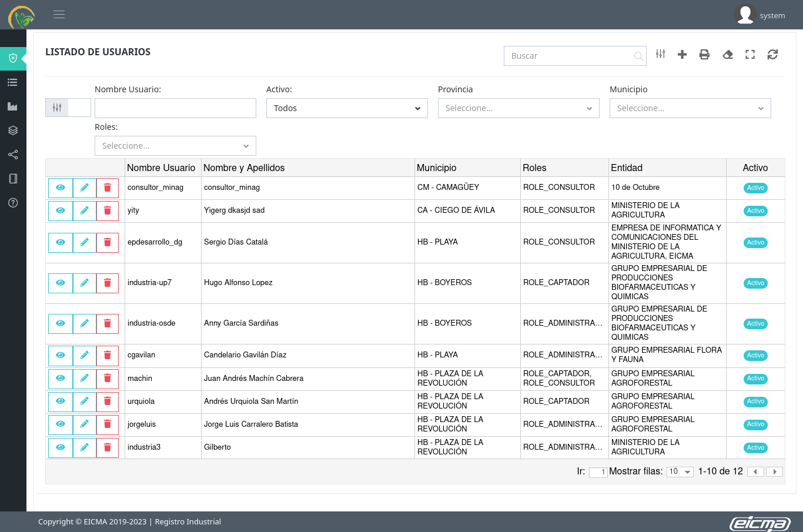Click the add new user plus icon
This screenshot has height=532, width=803.
682,55
